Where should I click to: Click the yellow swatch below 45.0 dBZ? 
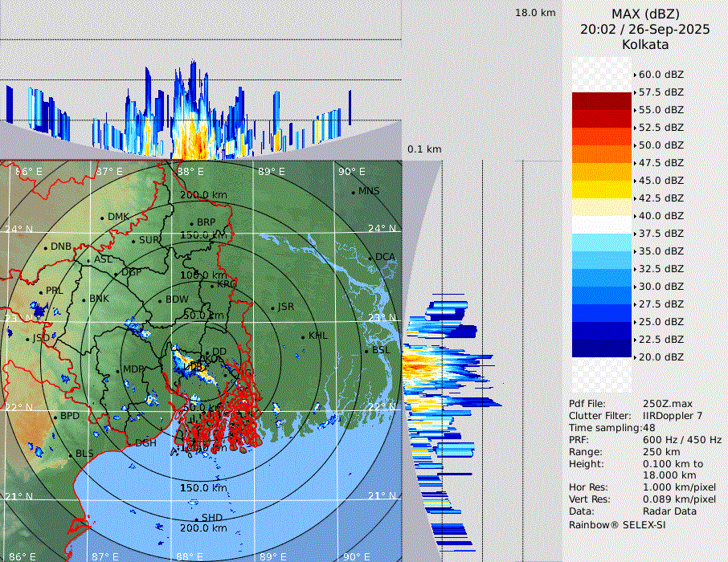[x=602, y=189]
